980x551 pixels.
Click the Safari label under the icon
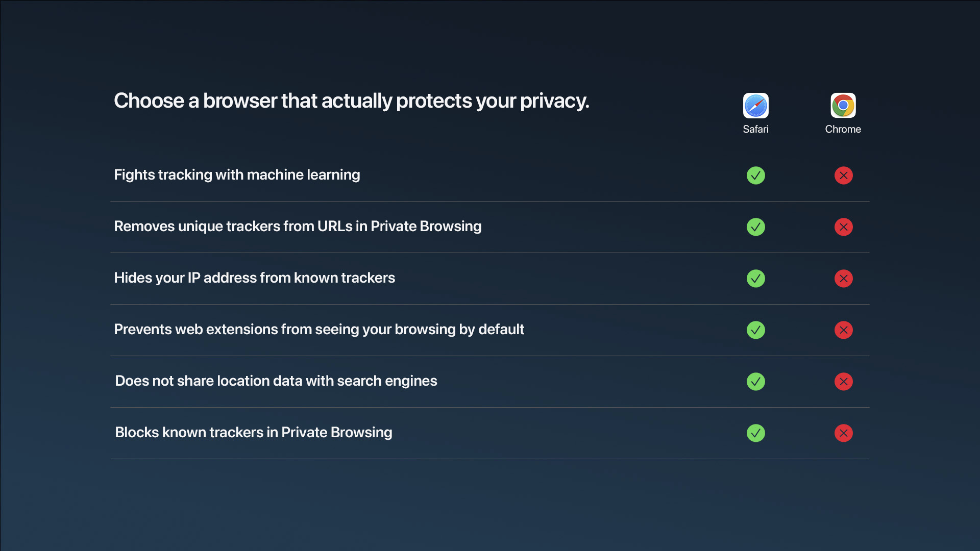tap(755, 129)
